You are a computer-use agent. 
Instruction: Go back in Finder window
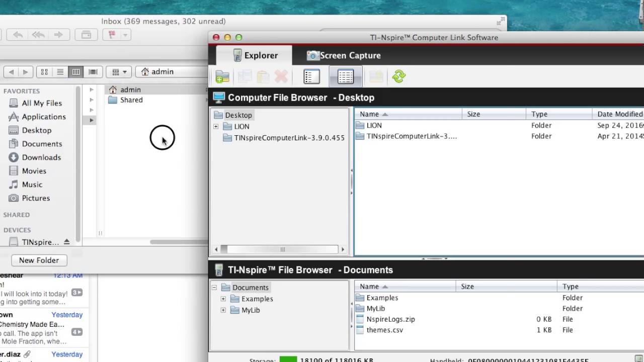(11, 72)
